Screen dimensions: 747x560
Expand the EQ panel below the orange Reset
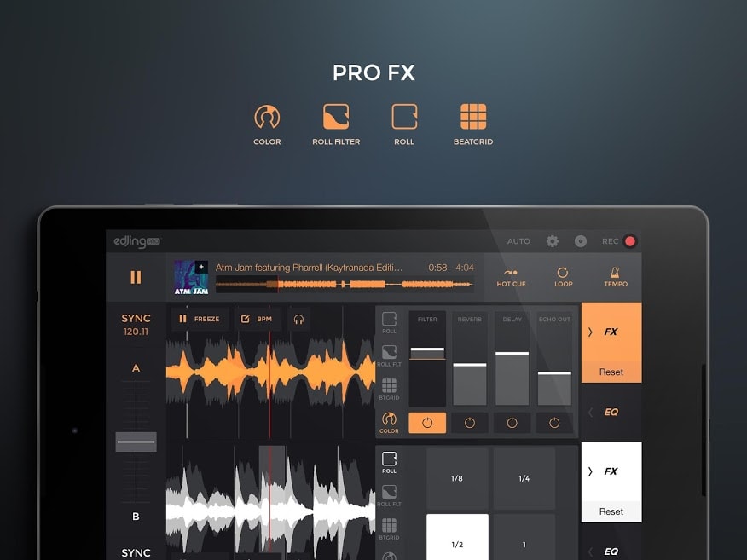[x=611, y=413]
